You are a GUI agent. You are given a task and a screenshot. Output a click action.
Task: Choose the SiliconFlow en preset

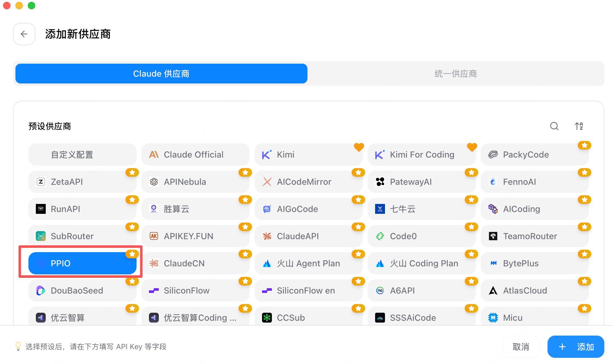tap(309, 290)
